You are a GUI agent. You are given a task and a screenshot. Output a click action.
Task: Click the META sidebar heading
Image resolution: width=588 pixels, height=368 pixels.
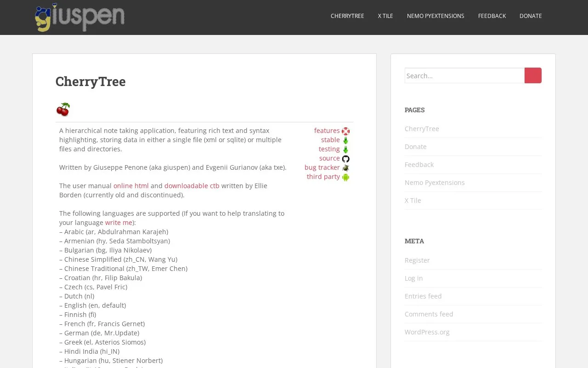click(414, 241)
